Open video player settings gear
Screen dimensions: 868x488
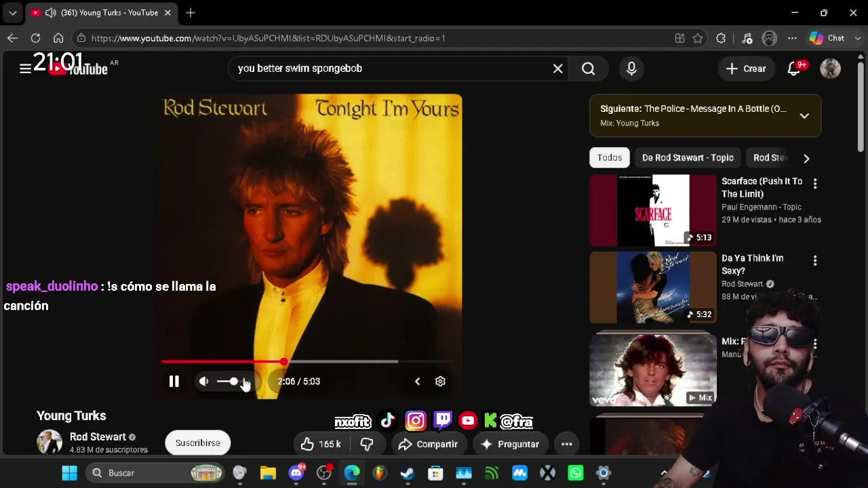click(x=440, y=382)
